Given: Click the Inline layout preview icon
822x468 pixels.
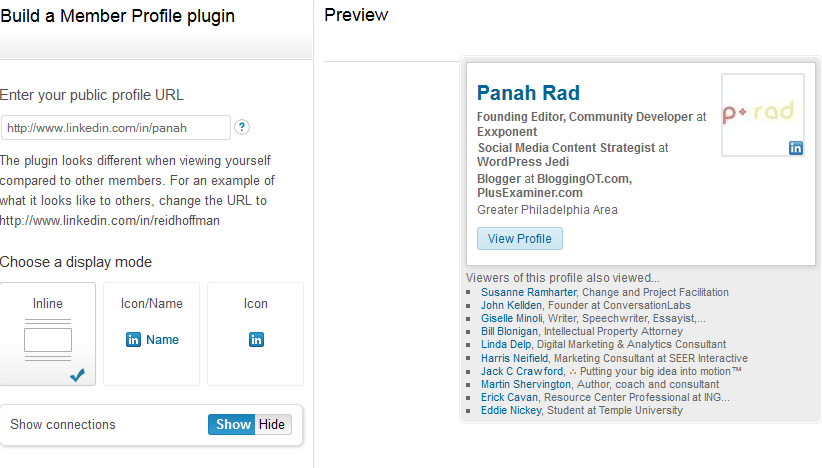Looking at the screenshot, I should coord(48,340).
